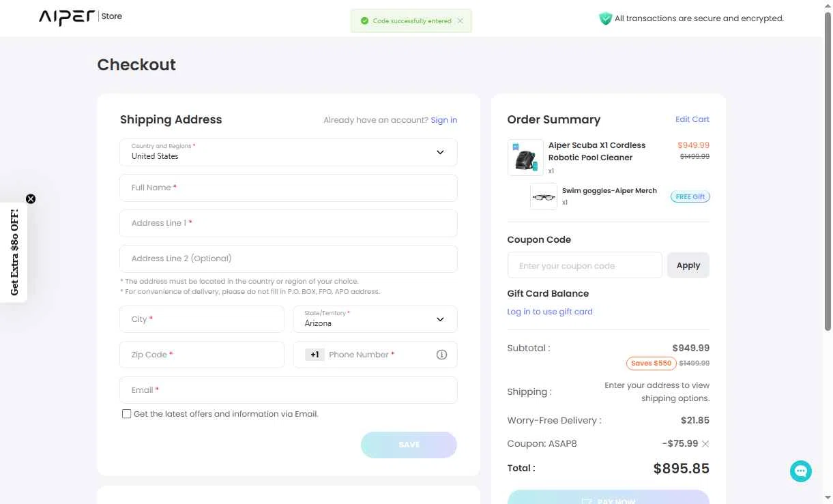The height and width of the screenshot is (504, 833).
Task: Focus the Address Line 1 field
Action: click(x=289, y=223)
